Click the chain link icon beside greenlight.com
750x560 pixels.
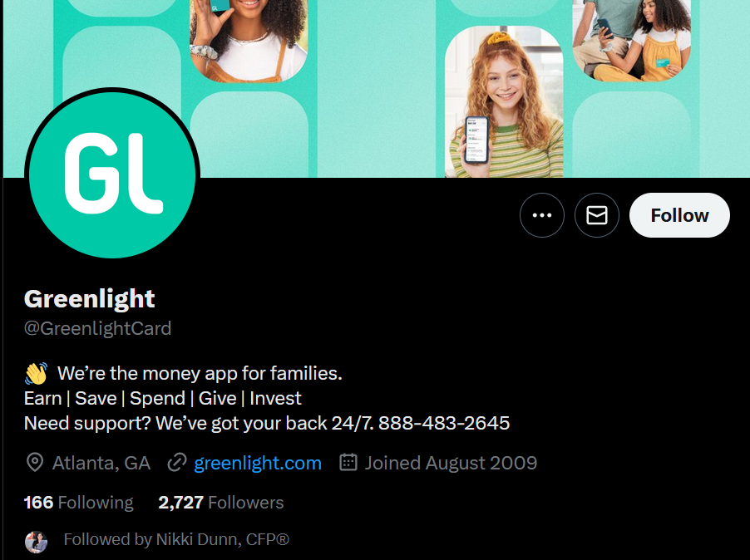(x=176, y=463)
